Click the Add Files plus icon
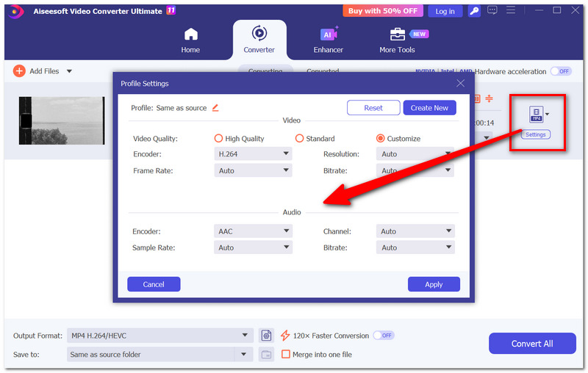 click(x=19, y=70)
